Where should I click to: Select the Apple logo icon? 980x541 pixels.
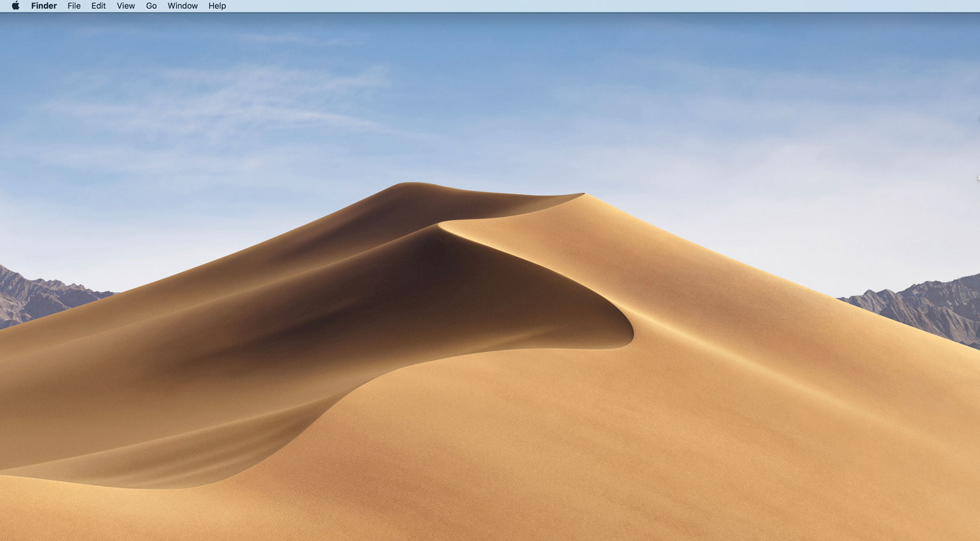tap(15, 6)
